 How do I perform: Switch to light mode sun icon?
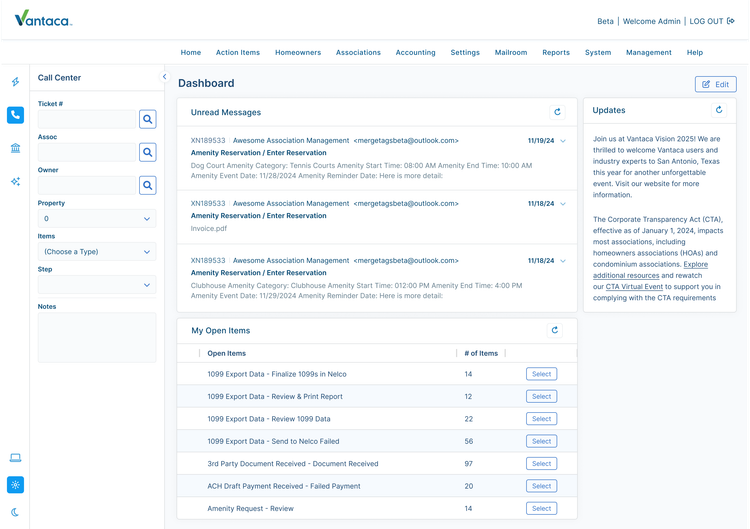tap(15, 485)
